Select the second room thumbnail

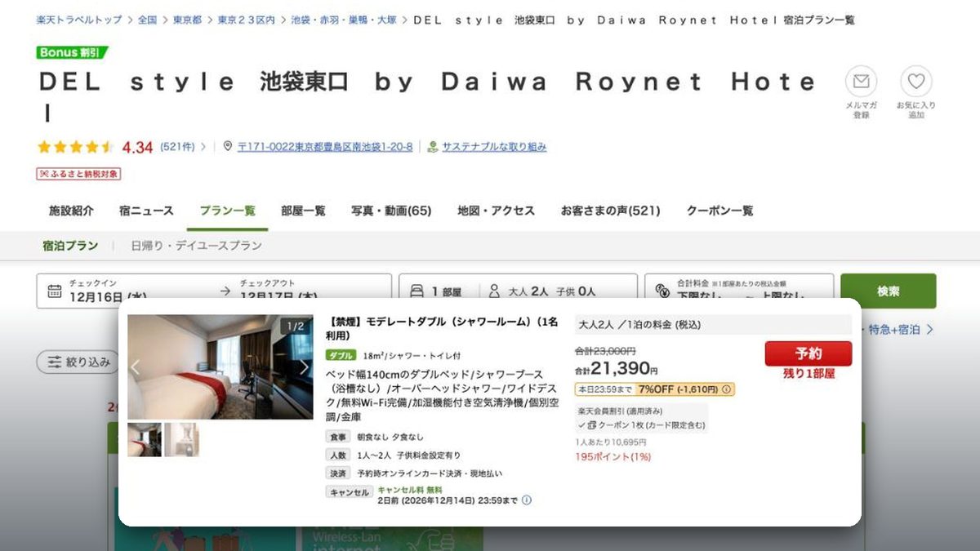pos(181,439)
